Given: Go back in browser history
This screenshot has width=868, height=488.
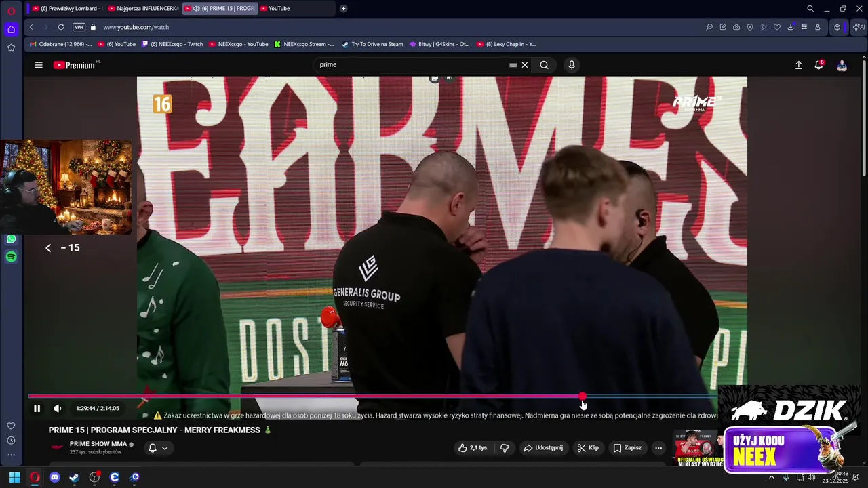Looking at the screenshot, I should [31, 27].
